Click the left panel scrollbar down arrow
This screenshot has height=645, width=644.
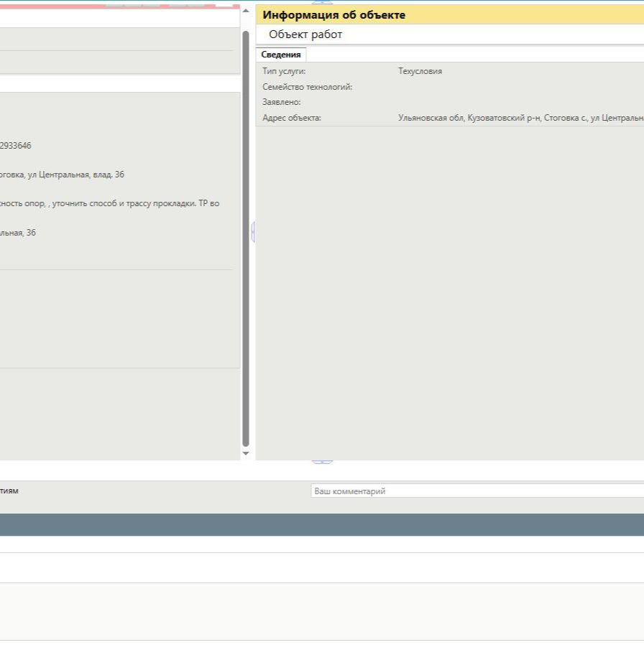point(246,453)
